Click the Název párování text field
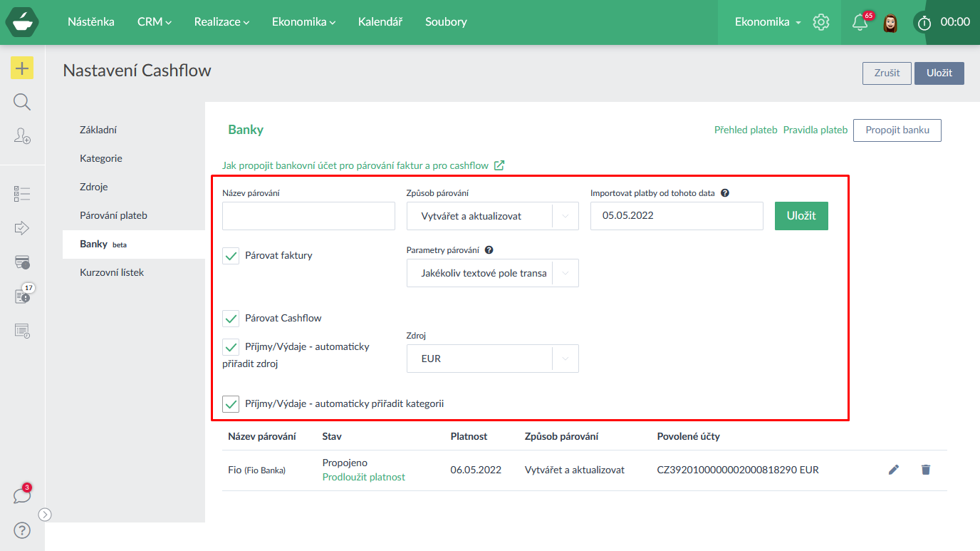The width and height of the screenshot is (980, 551). (308, 216)
